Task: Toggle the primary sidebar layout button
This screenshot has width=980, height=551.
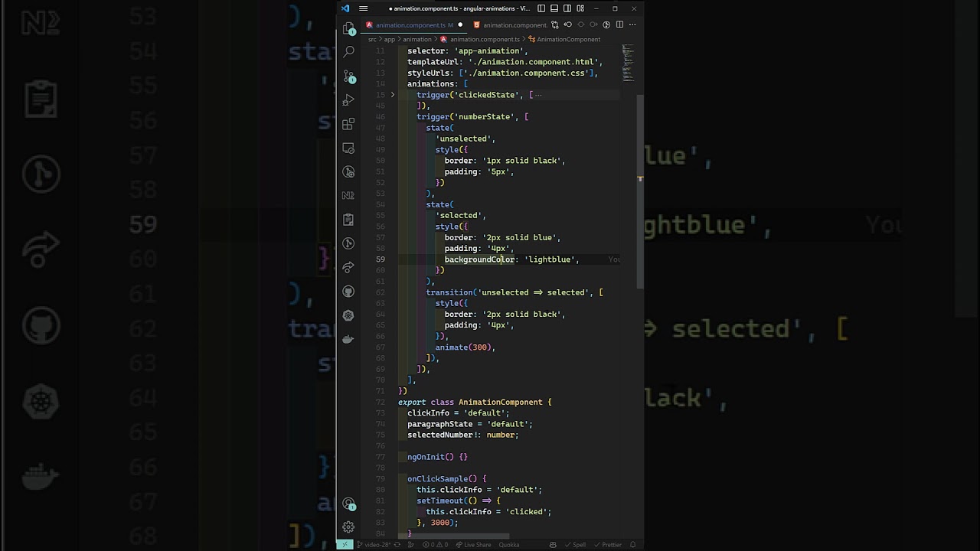Action: (x=541, y=8)
